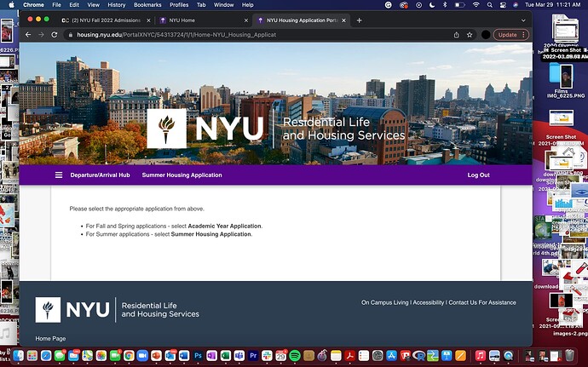Open Chrome three-dot menu beside Update
Viewport: 588px width, 367px height.
tap(523, 35)
